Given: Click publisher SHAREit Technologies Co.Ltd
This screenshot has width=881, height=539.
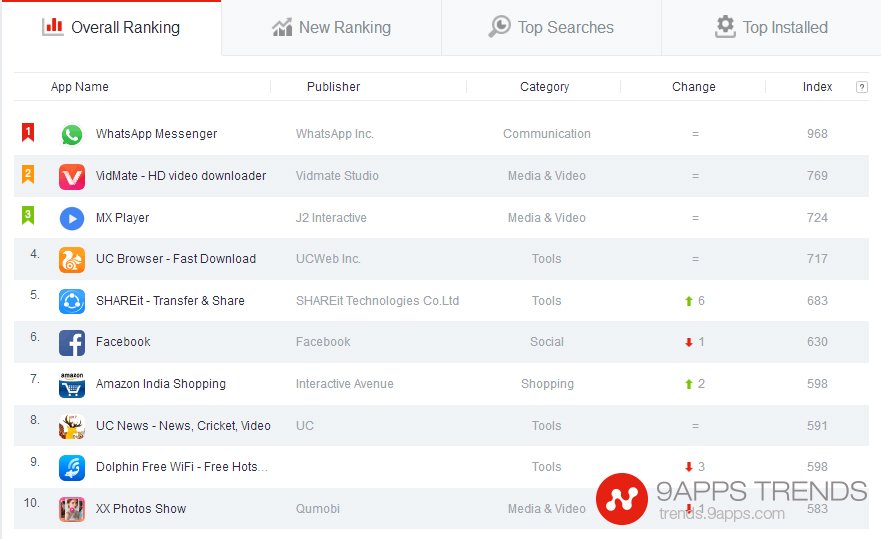Looking at the screenshot, I should click(x=378, y=301).
